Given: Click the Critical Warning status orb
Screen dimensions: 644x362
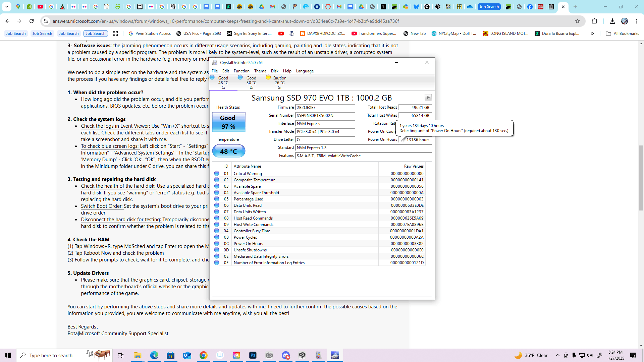Looking at the screenshot, I should point(217,173).
